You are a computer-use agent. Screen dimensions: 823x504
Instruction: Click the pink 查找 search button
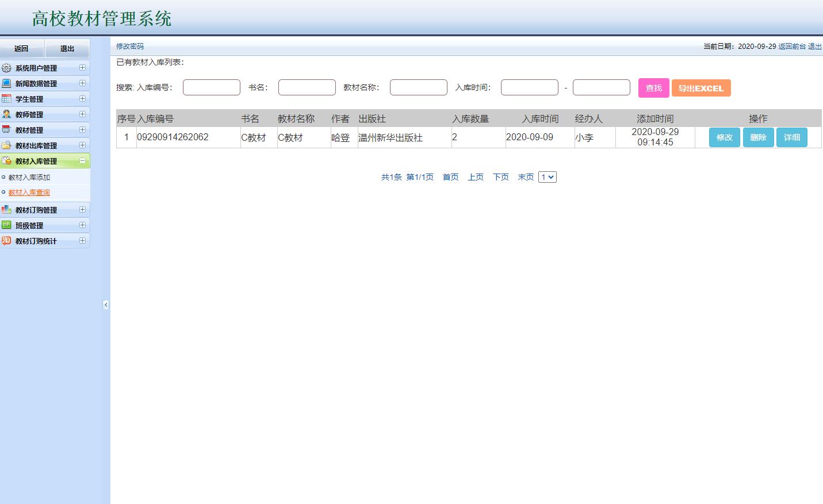(653, 87)
